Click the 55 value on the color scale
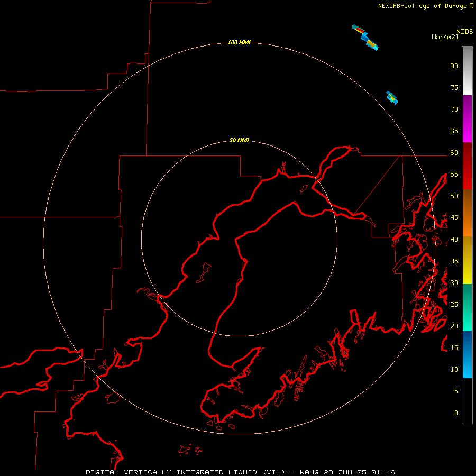This screenshot has width=476, height=476. [454, 174]
